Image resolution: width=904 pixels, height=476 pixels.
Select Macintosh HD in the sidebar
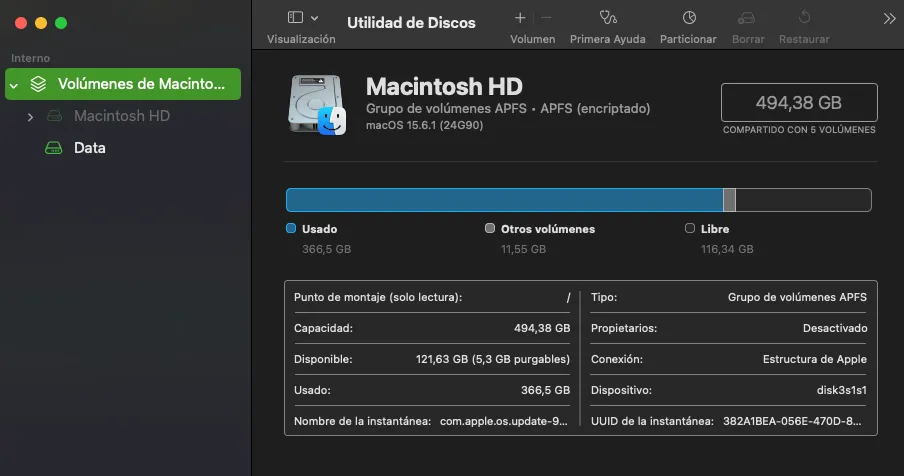point(121,116)
